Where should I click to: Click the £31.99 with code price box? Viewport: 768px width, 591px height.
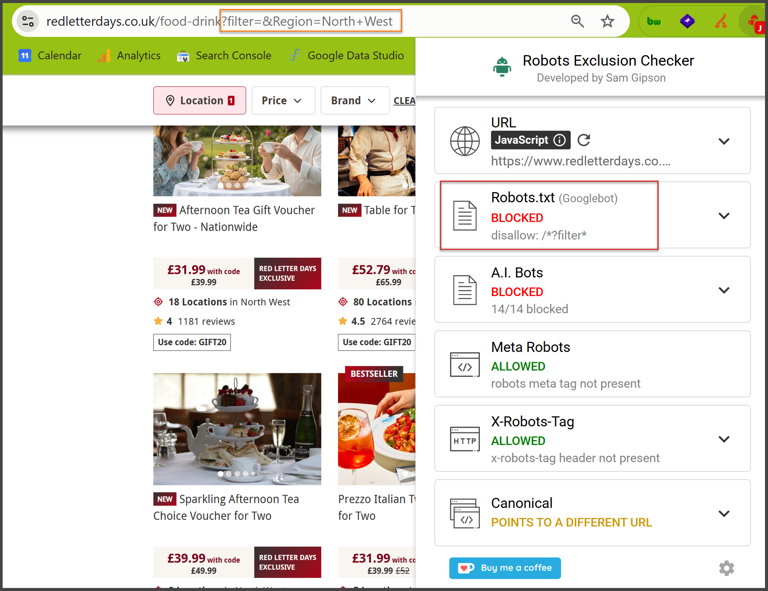[x=203, y=274]
